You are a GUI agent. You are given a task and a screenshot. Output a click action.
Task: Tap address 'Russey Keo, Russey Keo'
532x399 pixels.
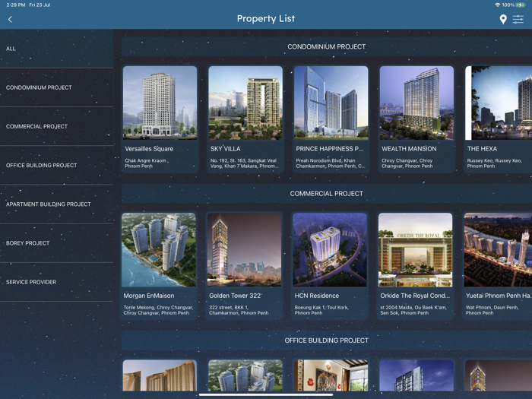click(494, 163)
